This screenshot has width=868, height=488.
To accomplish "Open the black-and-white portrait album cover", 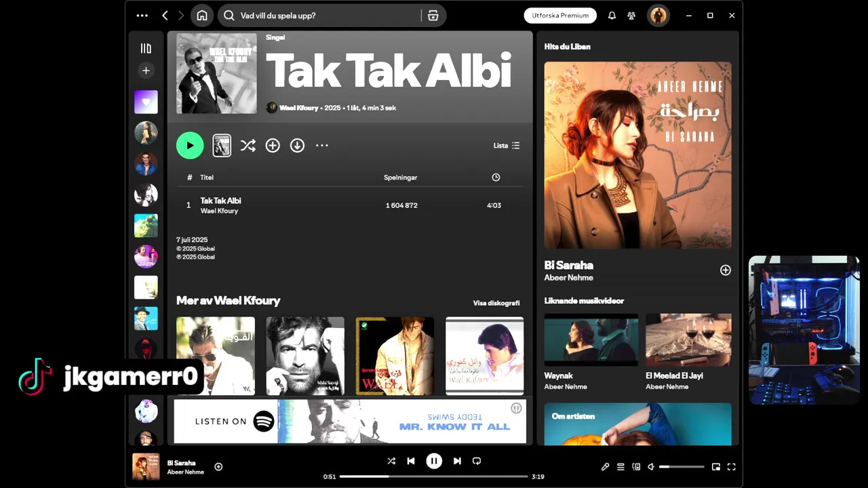I will pos(305,356).
